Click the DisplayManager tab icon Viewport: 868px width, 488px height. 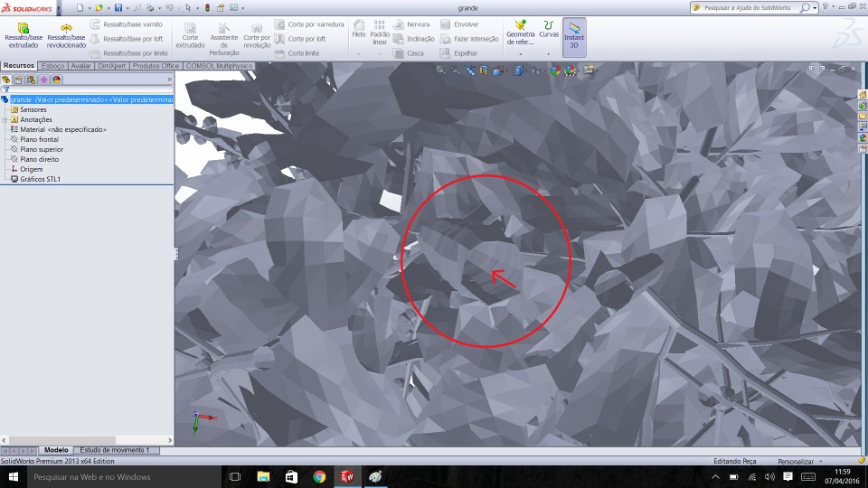pos(56,80)
